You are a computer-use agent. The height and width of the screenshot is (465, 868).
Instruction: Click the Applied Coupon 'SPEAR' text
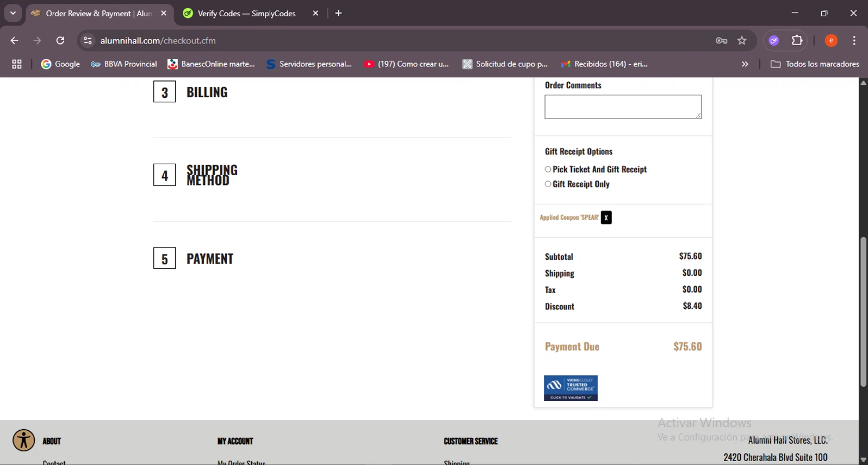pos(569,217)
